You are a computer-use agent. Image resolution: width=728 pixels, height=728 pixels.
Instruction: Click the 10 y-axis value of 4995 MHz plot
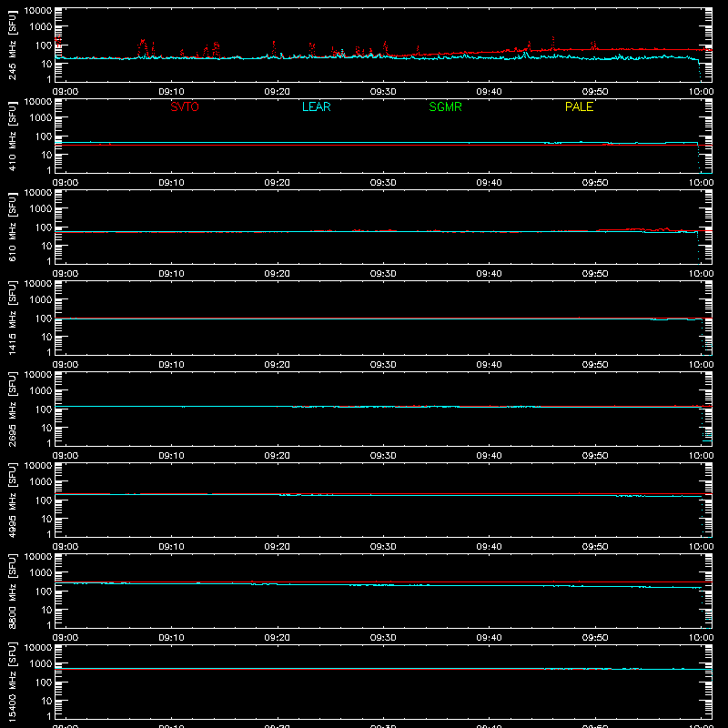(x=46, y=519)
